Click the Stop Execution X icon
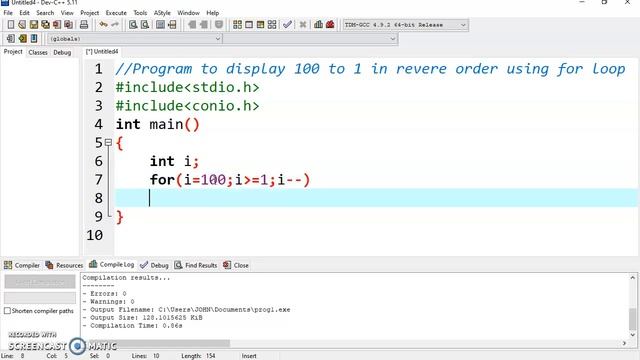Image resolution: width=640 pixels, height=360 pixels. click(303, 25)
